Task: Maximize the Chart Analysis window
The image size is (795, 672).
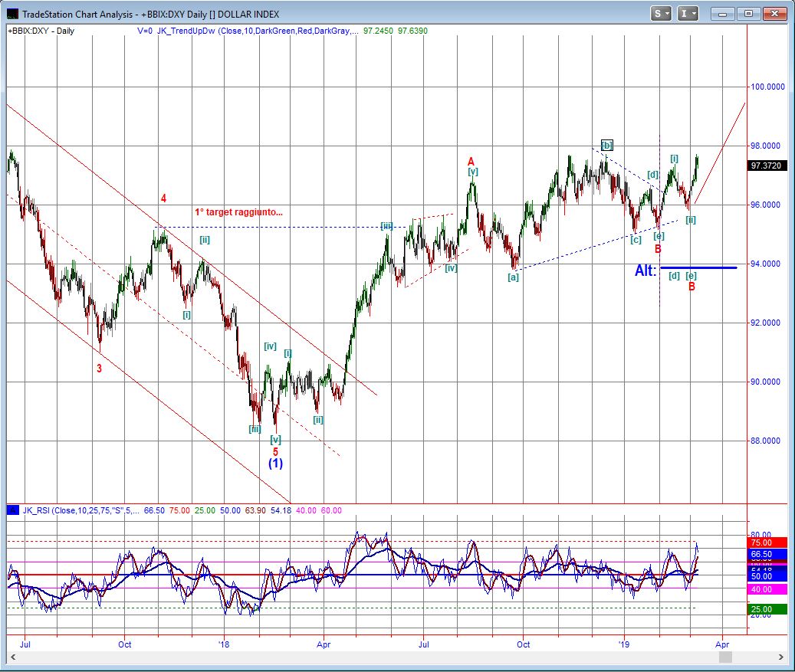Action: coord(748,14)
